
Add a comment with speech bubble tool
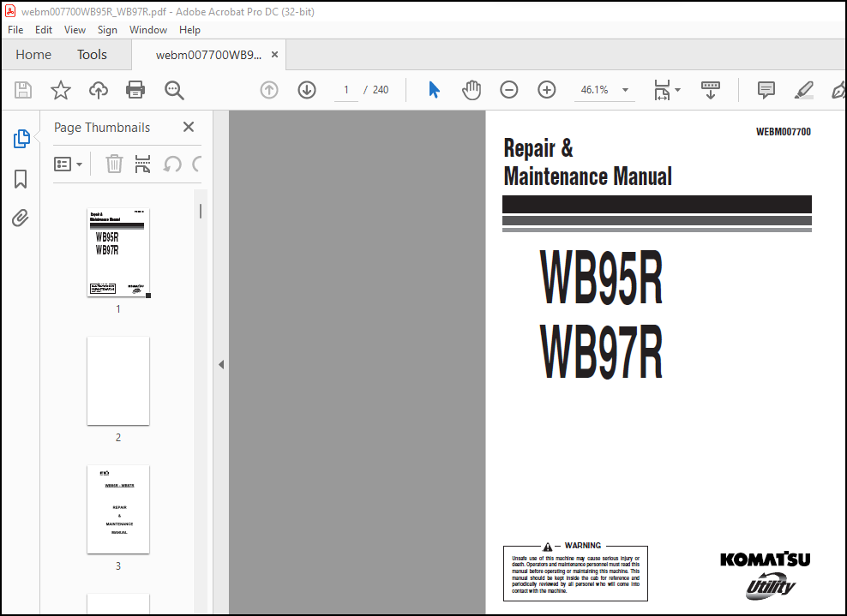pos(766,90)
